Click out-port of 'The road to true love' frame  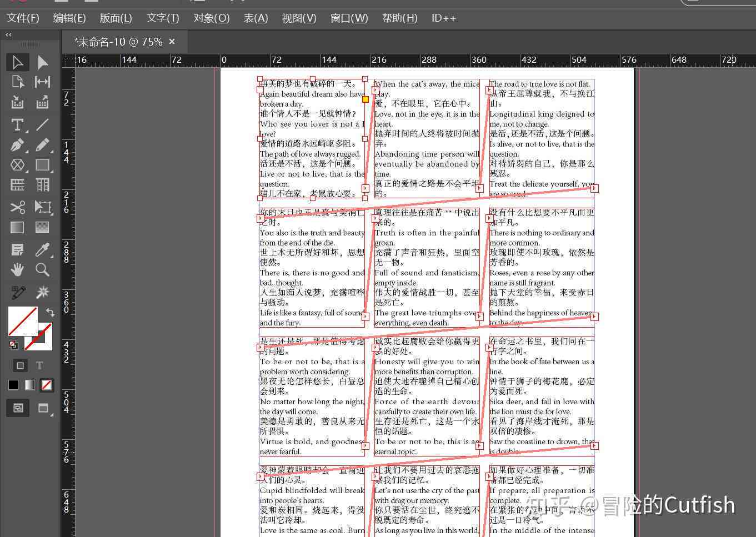coord(594,188)
